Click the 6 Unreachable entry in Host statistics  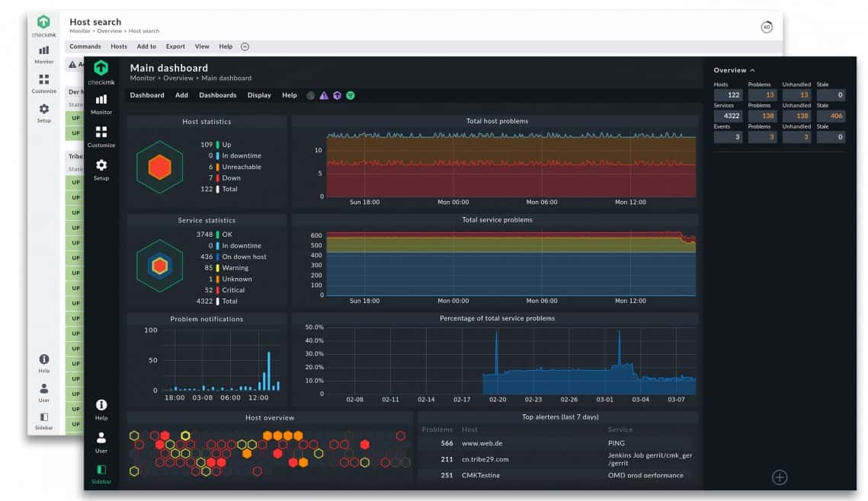pos(235,167)
